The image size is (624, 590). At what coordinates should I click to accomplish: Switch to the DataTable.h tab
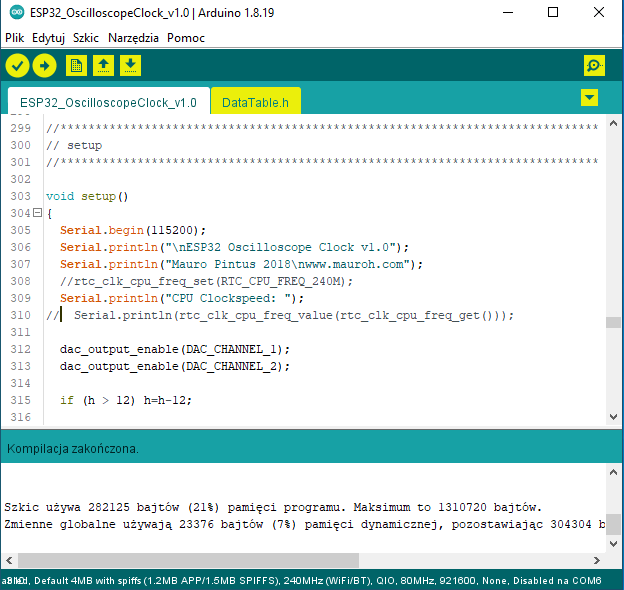pos(255,102)
